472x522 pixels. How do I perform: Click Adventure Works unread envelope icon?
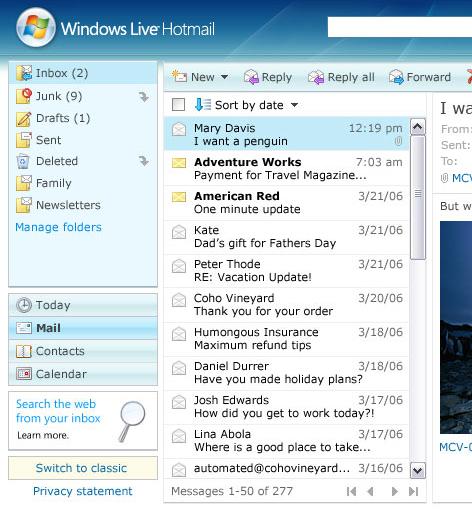[179, 163]
